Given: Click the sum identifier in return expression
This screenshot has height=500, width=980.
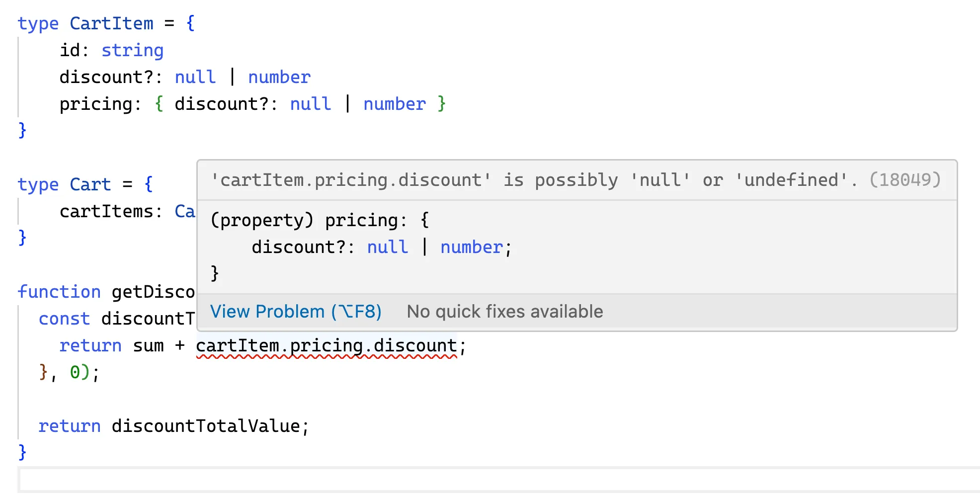Looking at the screenshot, I should 149,345.
